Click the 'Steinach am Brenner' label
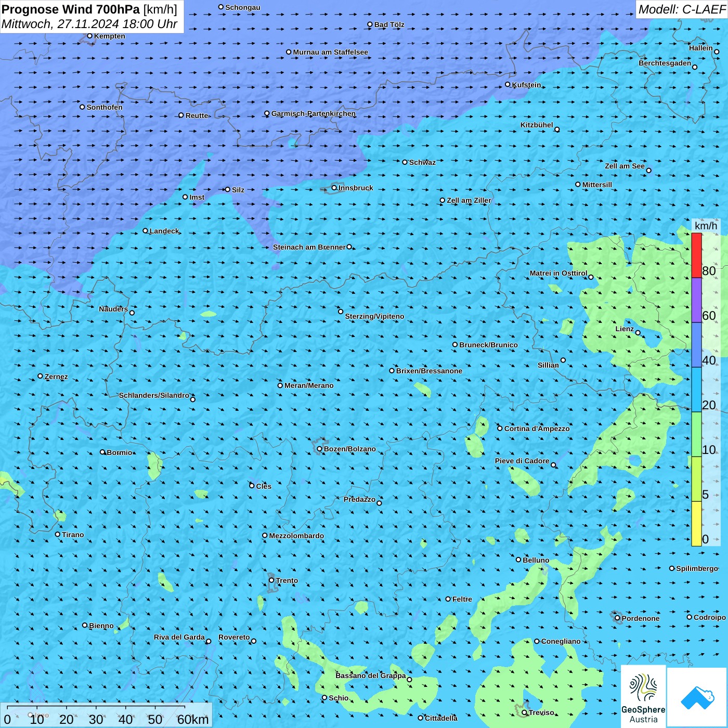Image resolution: width=728 pixels, height=728 pixels. coord(309,247)
